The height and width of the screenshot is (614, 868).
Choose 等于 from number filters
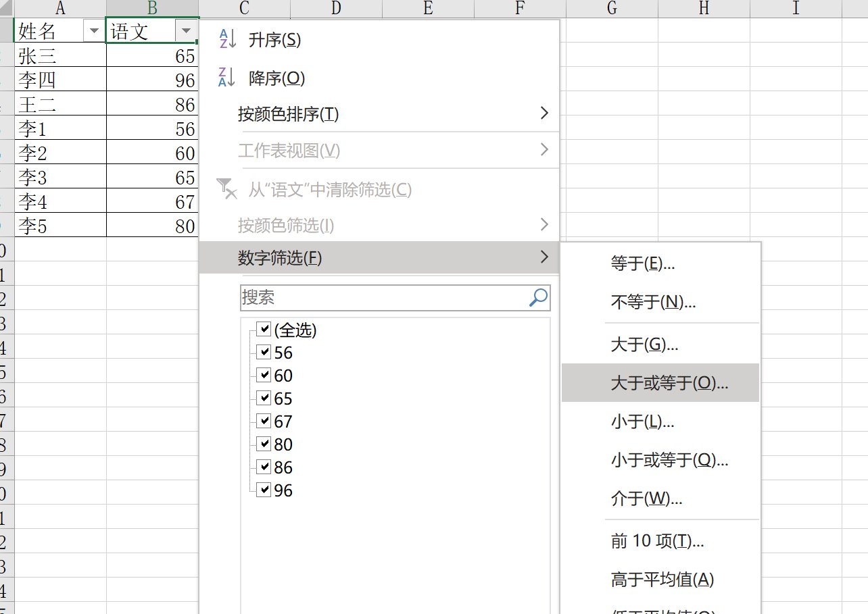point(642,264)
